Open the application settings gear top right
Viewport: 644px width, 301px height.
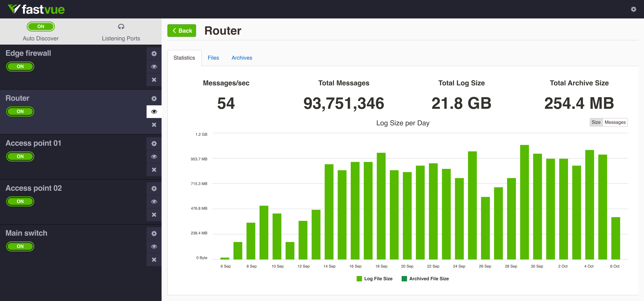[x=634, y=9]
